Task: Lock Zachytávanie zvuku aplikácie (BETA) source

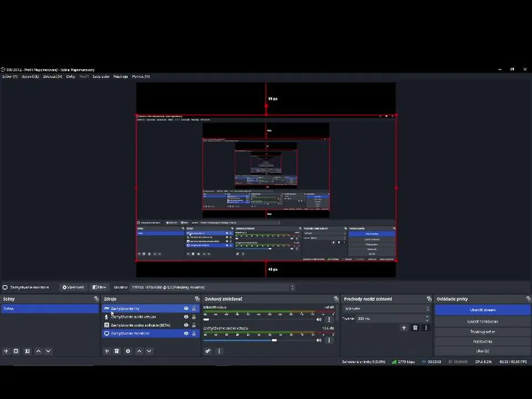Action: pyautogui.click(x=194, y=325)
